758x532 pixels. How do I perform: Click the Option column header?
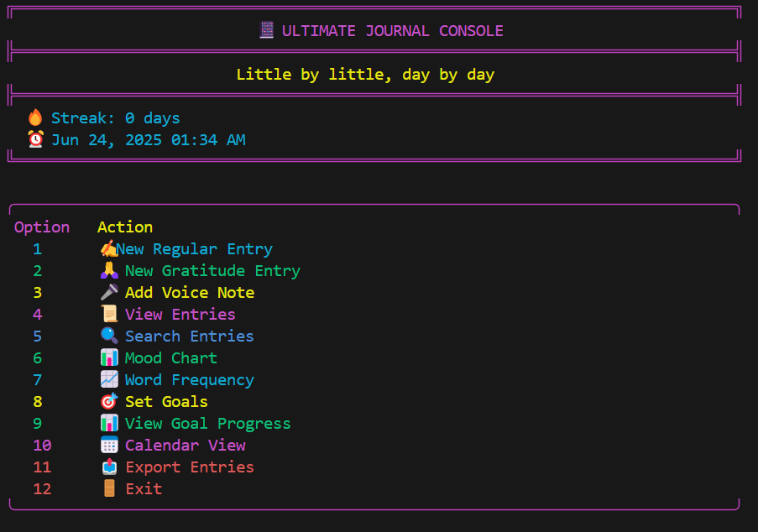[42, 227]
